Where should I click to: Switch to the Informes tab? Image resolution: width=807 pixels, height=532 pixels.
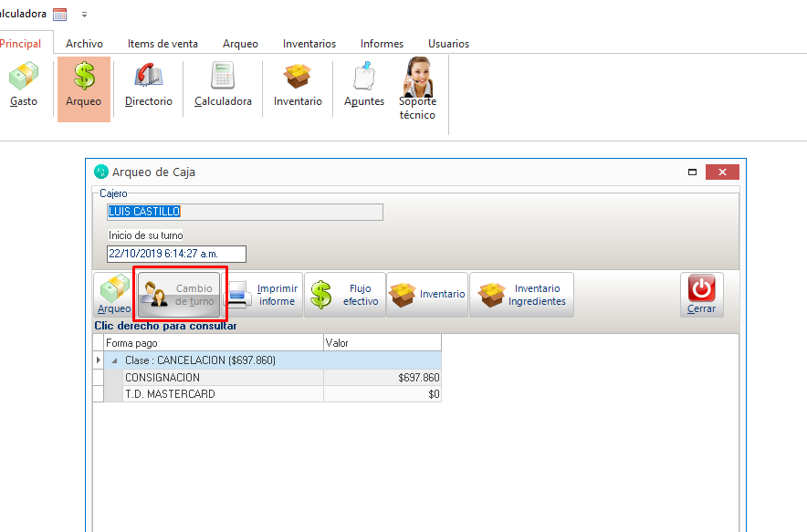click(x=382, y=44)
